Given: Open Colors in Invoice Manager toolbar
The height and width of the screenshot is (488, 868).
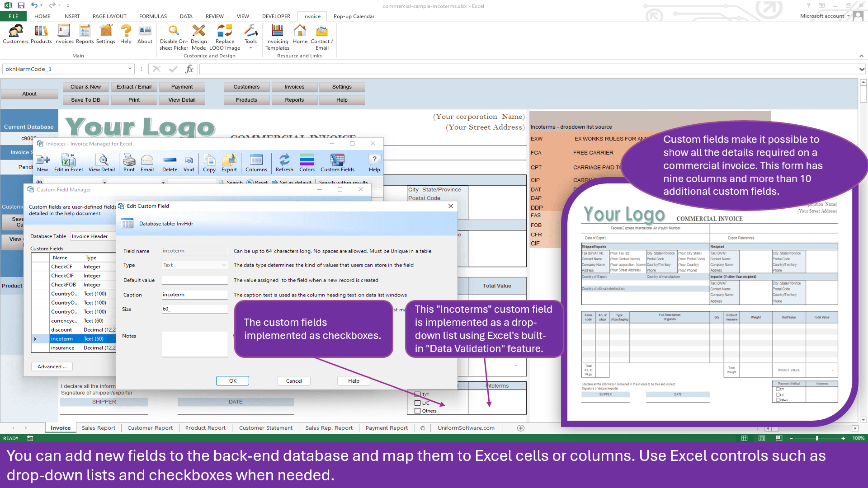Looking at the screenshot, I should [307, 163].
